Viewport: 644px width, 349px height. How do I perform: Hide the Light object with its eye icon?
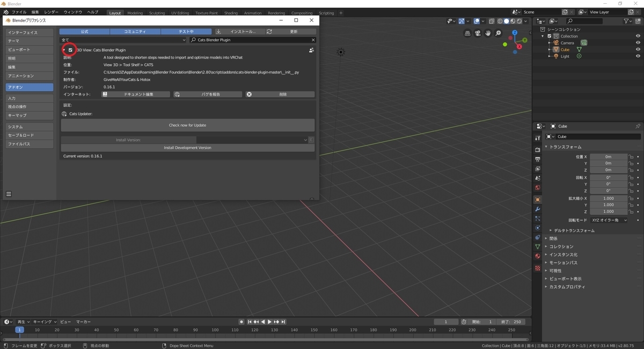(x=638, y=56)
